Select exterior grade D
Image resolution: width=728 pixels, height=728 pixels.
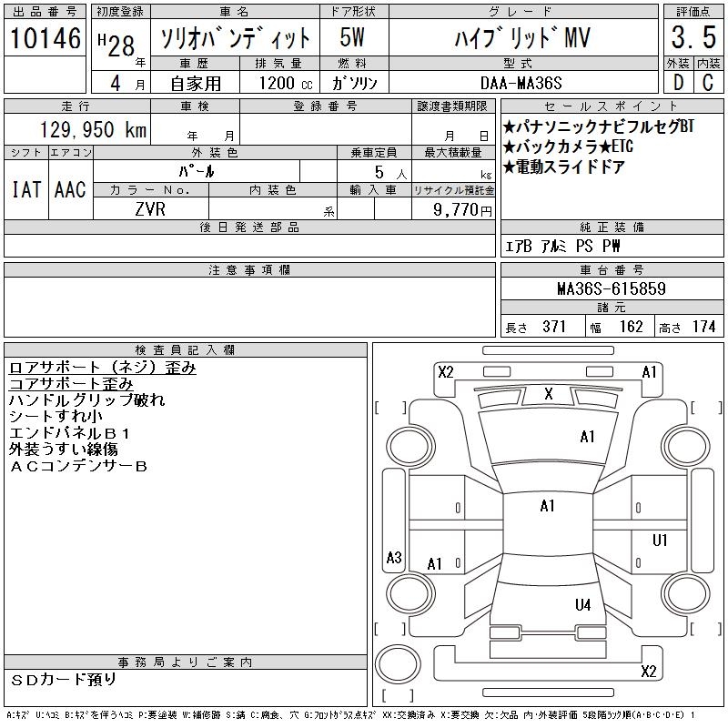pyautogui.click(x=678, y=83)
